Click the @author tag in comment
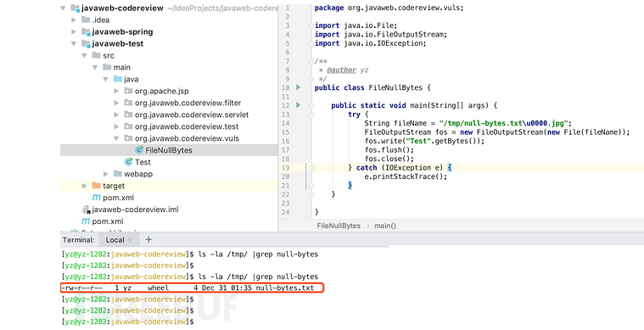Screen dimensions: 644x330 341,70
